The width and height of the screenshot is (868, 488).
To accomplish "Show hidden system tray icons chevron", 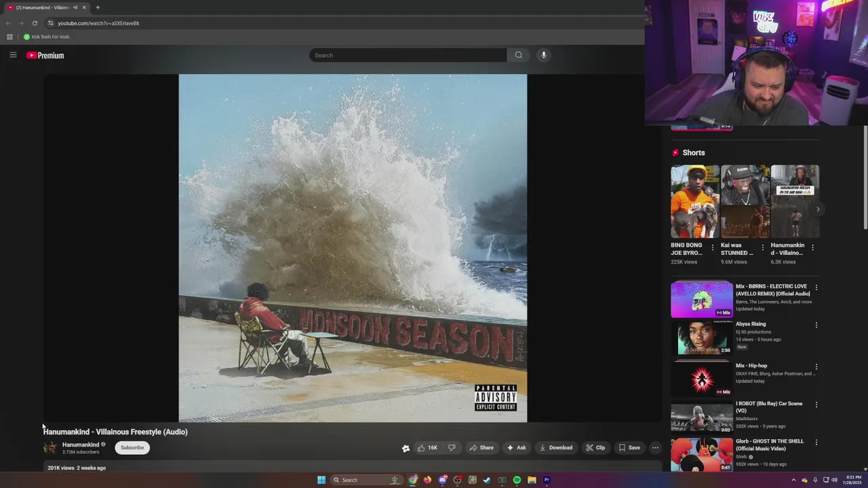I will [793, 480].
